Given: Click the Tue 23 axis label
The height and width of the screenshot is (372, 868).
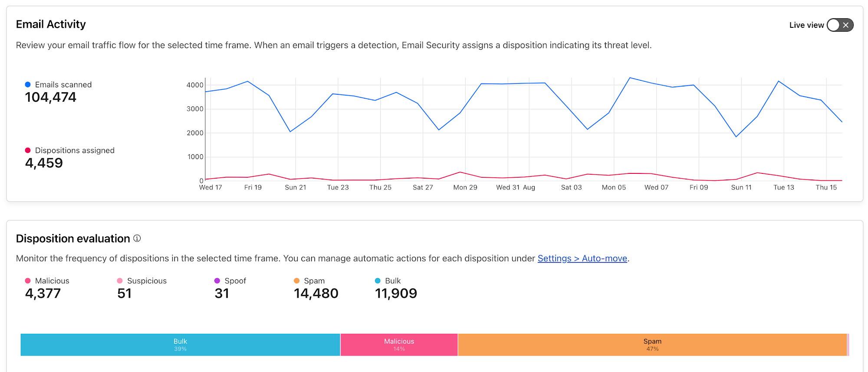Looking at the screenshot, I should [x=338, y=187].
